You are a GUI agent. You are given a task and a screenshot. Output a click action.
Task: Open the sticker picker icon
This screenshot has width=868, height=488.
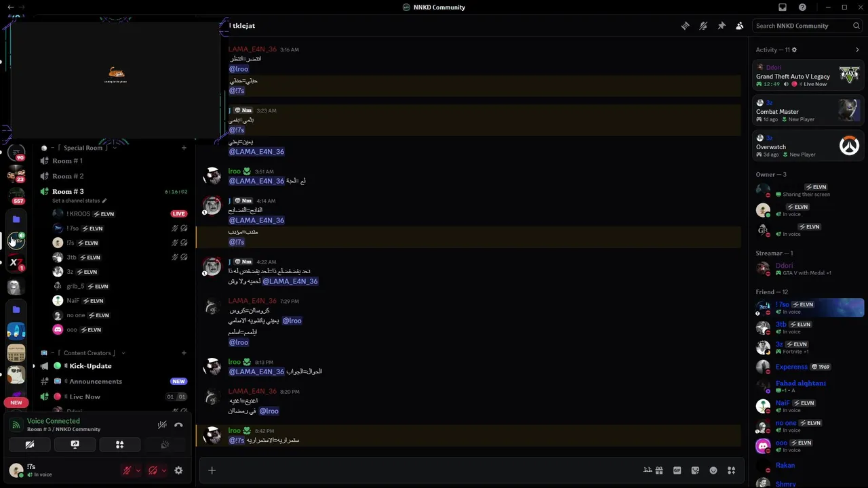click(695, 470)
